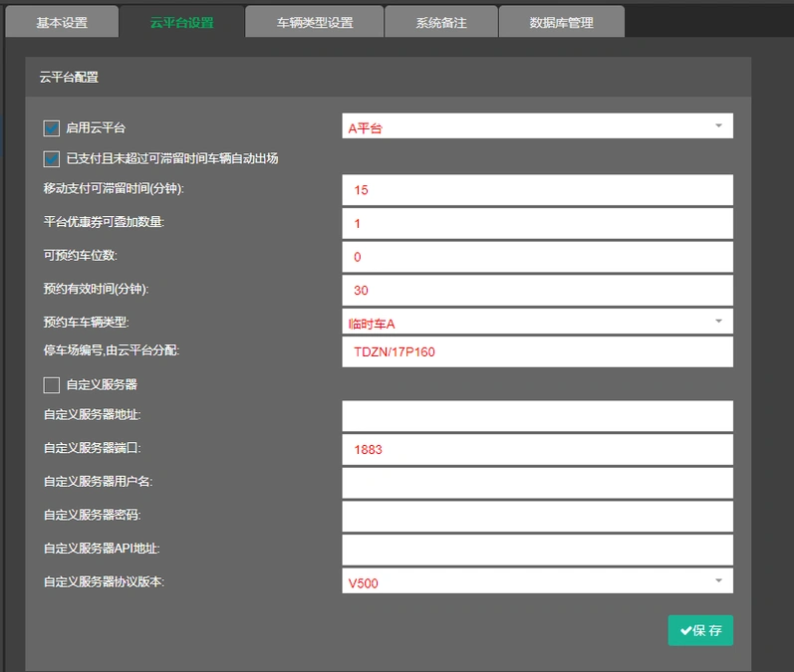Viewport: 794px width, 672px height.
Task: Click the 停车场编号,由云平台分配 label
Action: coord(112,350)
